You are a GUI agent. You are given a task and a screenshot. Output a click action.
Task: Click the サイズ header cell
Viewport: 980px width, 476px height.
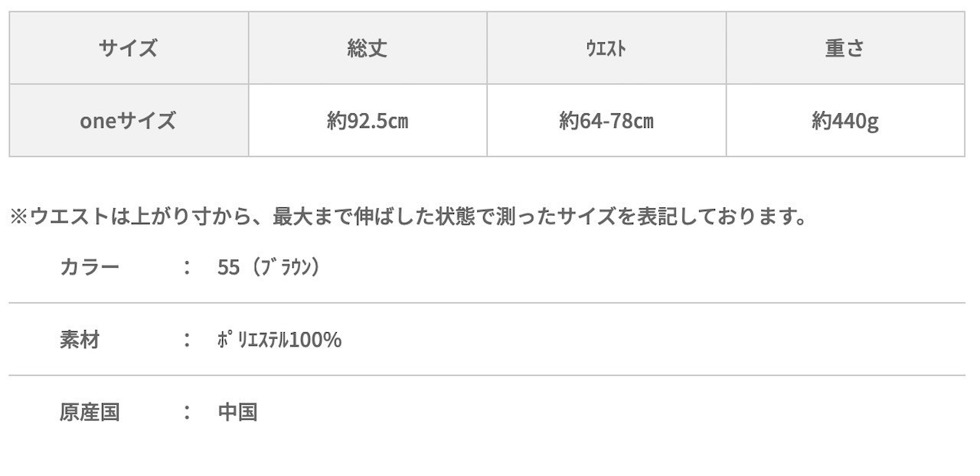point(129,48)
